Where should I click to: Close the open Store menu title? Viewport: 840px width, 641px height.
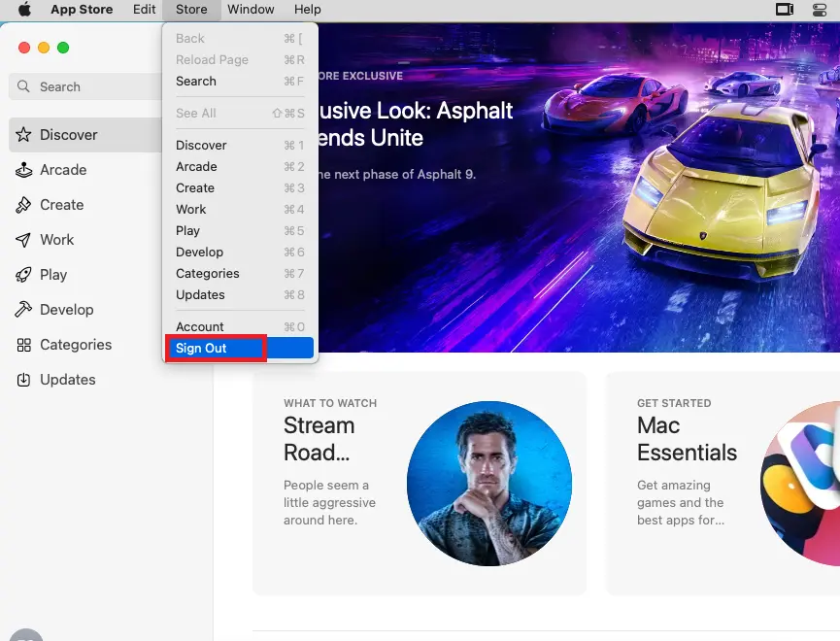[191, 9]
